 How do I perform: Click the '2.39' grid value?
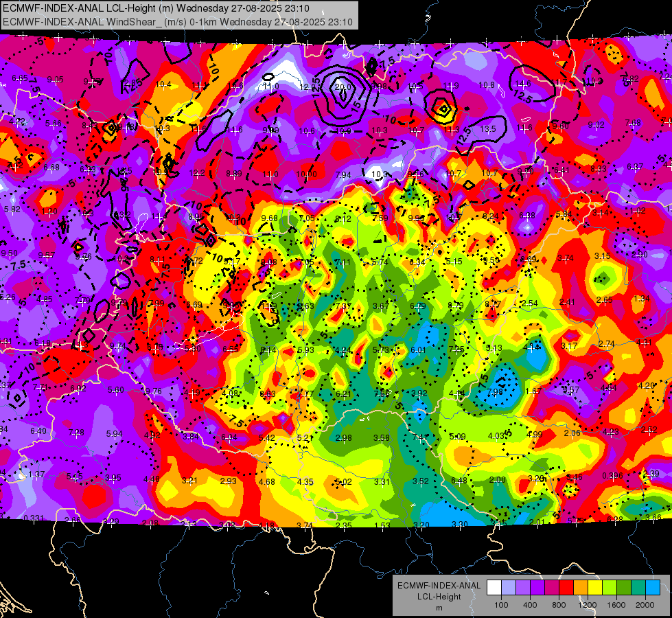[x=651, y=474]
